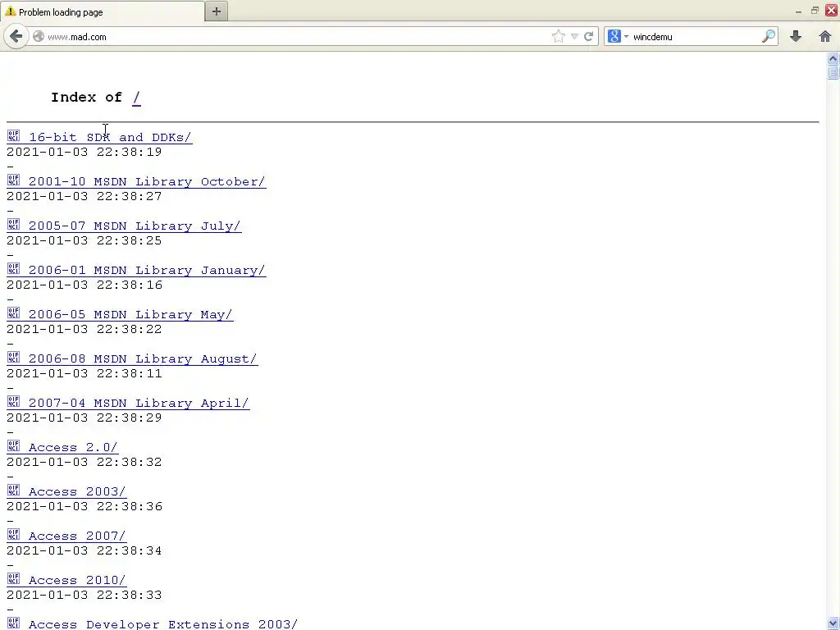
Task: Click timestamp text '2021-01-03 22:38:16'
Action: [x=84, y=285]
